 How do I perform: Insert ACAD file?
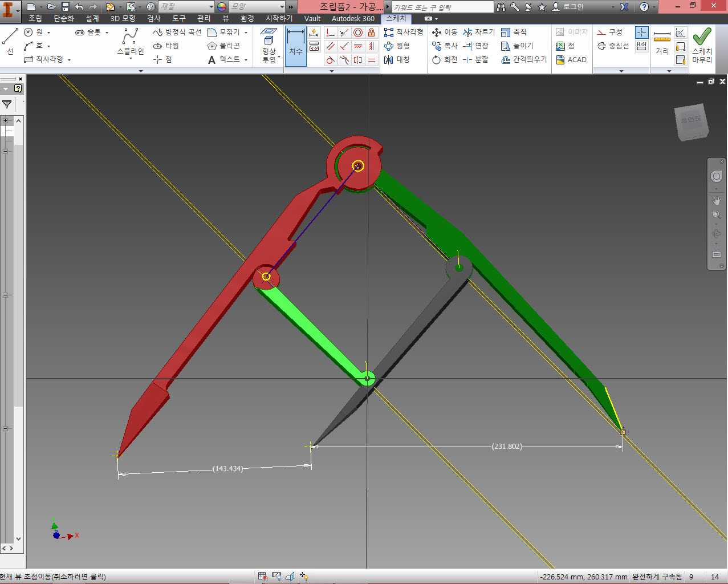571,59
